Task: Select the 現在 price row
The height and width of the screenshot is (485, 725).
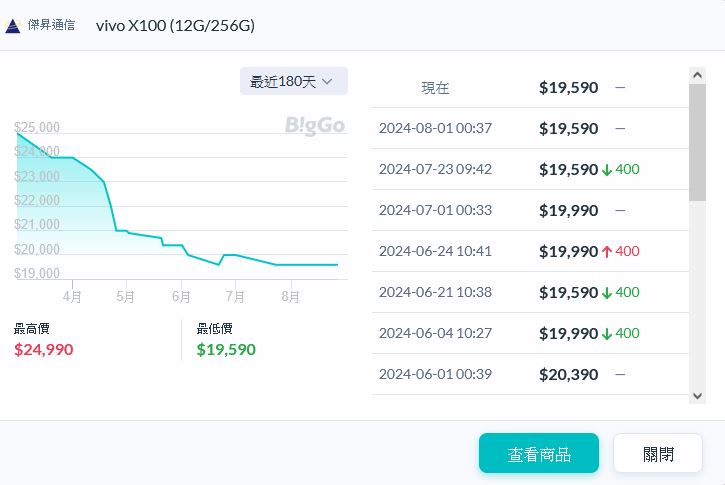Action: 529,88
